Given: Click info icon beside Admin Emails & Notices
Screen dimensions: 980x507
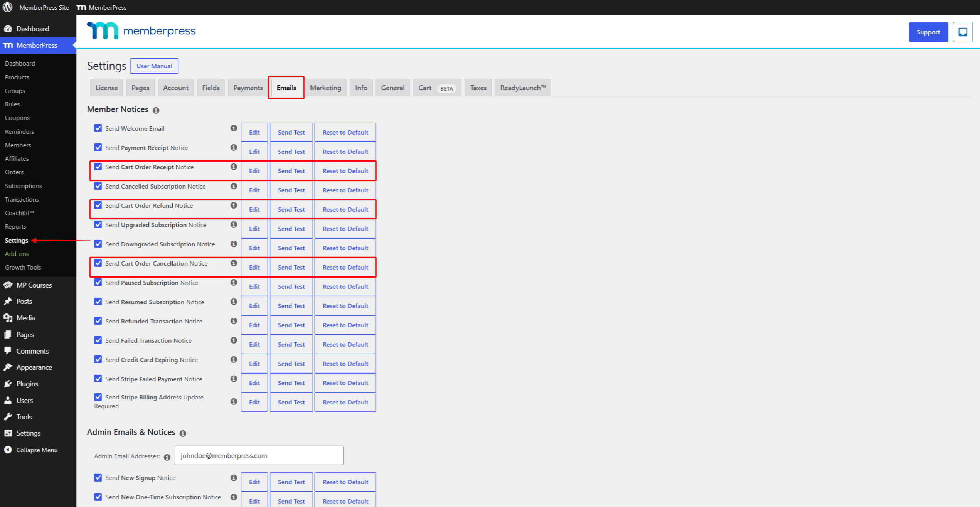Looking at the screenshot, I should tap(183, 433).
